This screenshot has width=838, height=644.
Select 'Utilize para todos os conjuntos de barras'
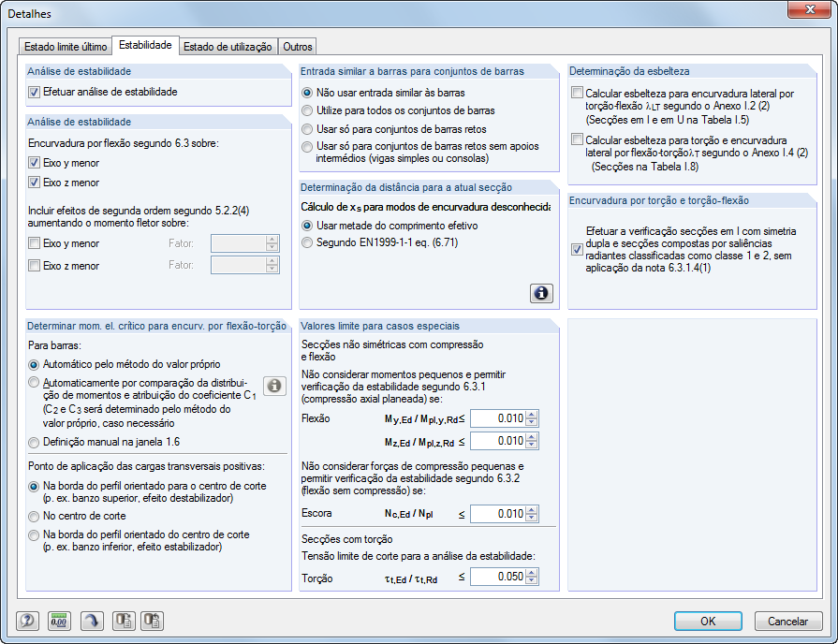[x=307, y=110]
